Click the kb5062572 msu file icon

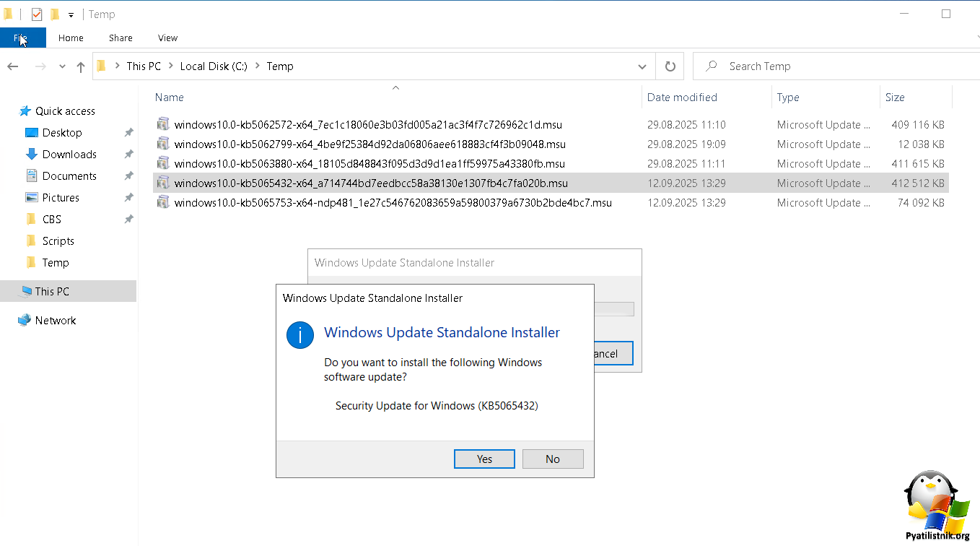pyautogui.click(x=163, y=125)
